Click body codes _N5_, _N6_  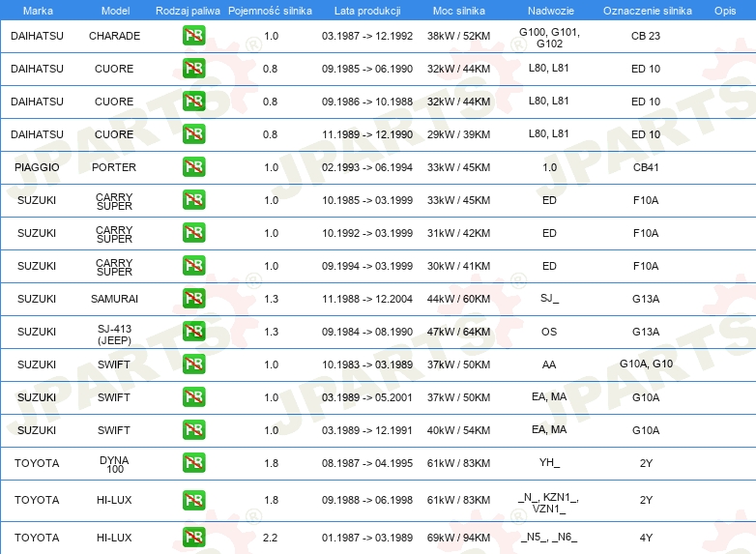click(549, 538)
